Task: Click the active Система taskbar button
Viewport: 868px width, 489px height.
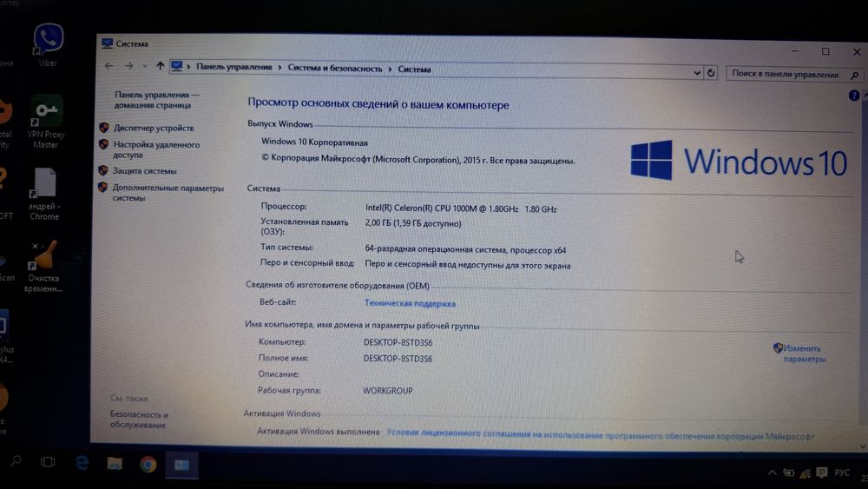Action: click(181, 465)
